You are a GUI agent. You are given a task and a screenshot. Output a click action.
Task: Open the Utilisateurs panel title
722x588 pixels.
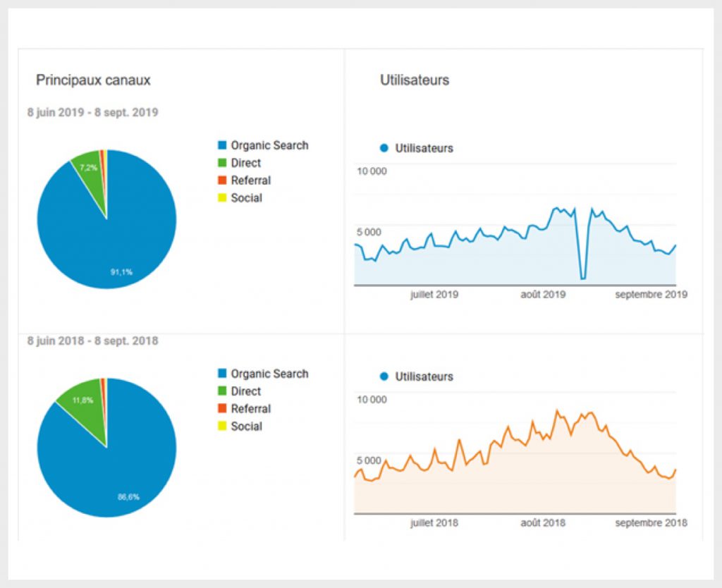(x=415, y=80)
